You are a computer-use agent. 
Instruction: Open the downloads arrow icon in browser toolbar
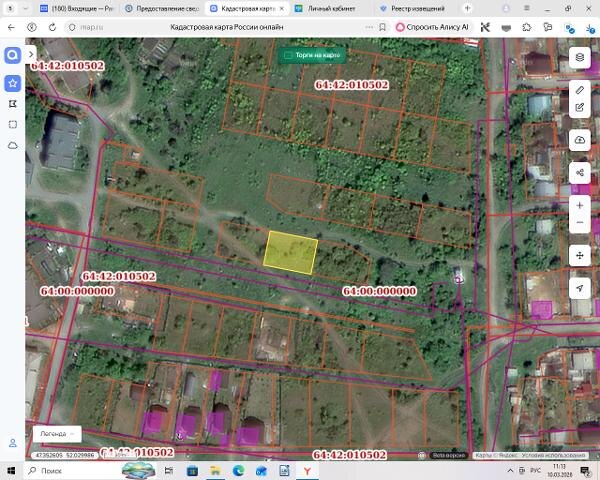591,28
